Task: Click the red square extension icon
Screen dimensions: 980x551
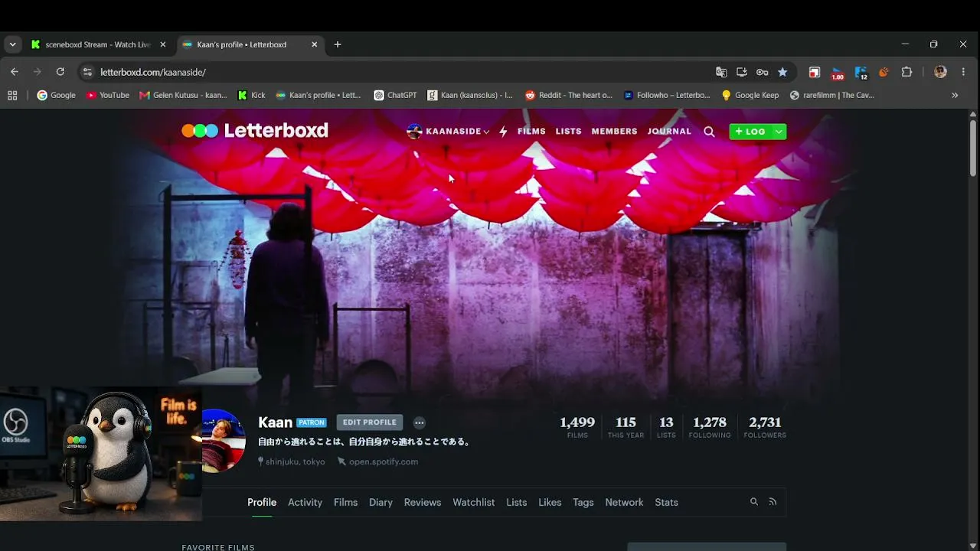Action: (815, 72)
